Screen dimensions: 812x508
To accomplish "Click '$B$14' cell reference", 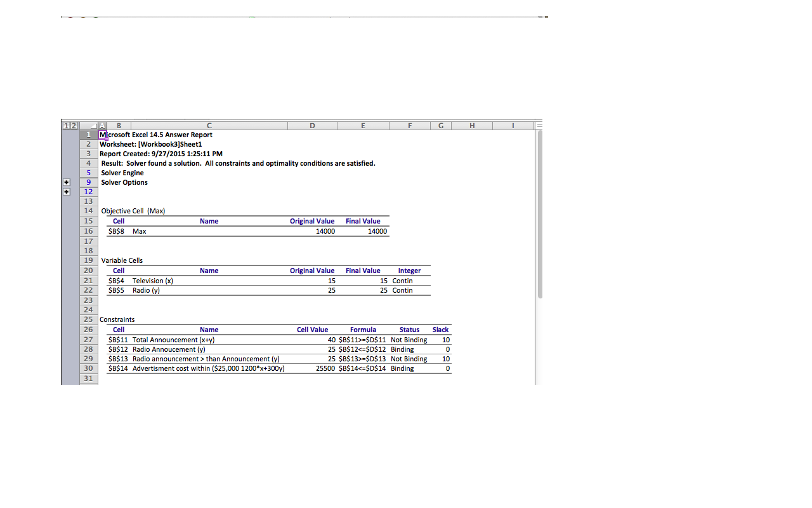I will point(118,368).
